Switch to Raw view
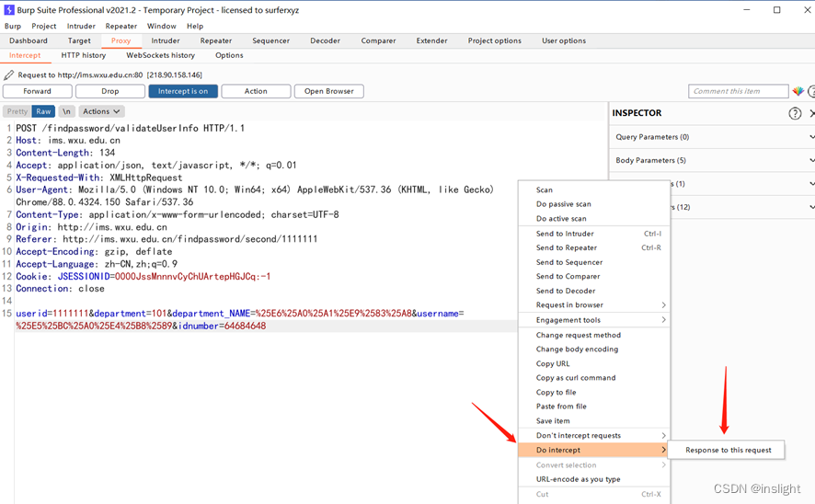Image resolution: width=815 pixels, height=504 pixels. [x=43, y=111]
